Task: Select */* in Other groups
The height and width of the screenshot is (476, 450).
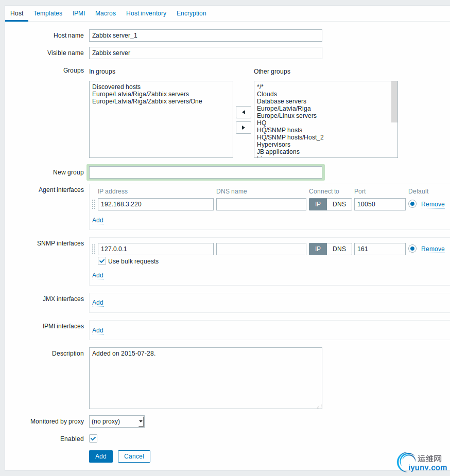Action: coord(260,86)
